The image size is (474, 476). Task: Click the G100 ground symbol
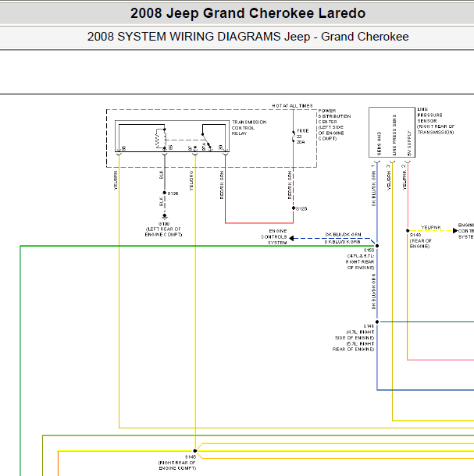(x=165, y=216)
